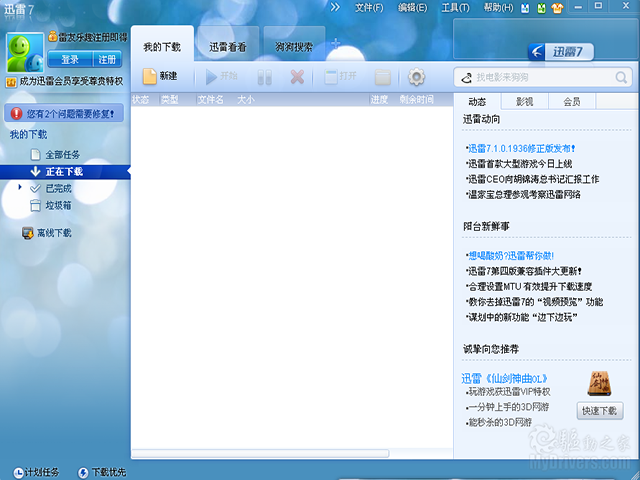Click the red X delete icon in toolbar
This screenshot has width=640, height=480.
pos(297,76)
